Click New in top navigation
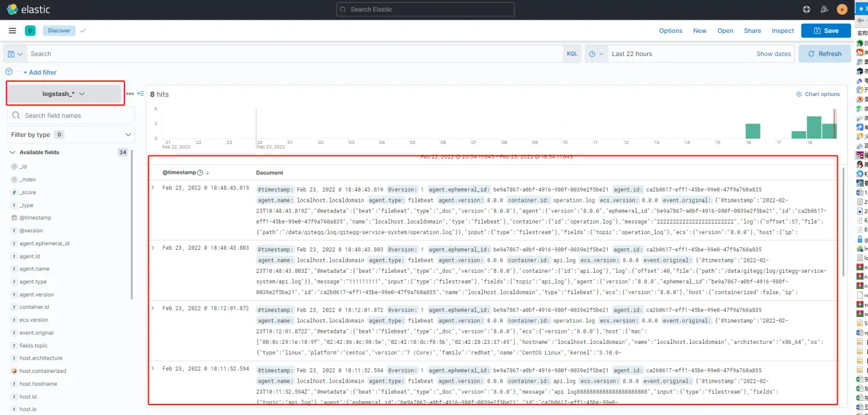Image resolution: width=868 pixels, height=415 pixels. (700, 31)
